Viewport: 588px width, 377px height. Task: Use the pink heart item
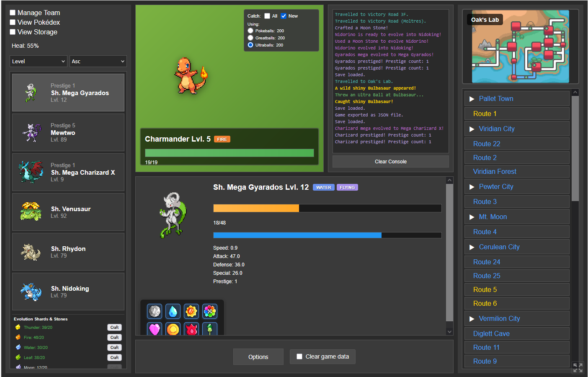tap(155, 329)
